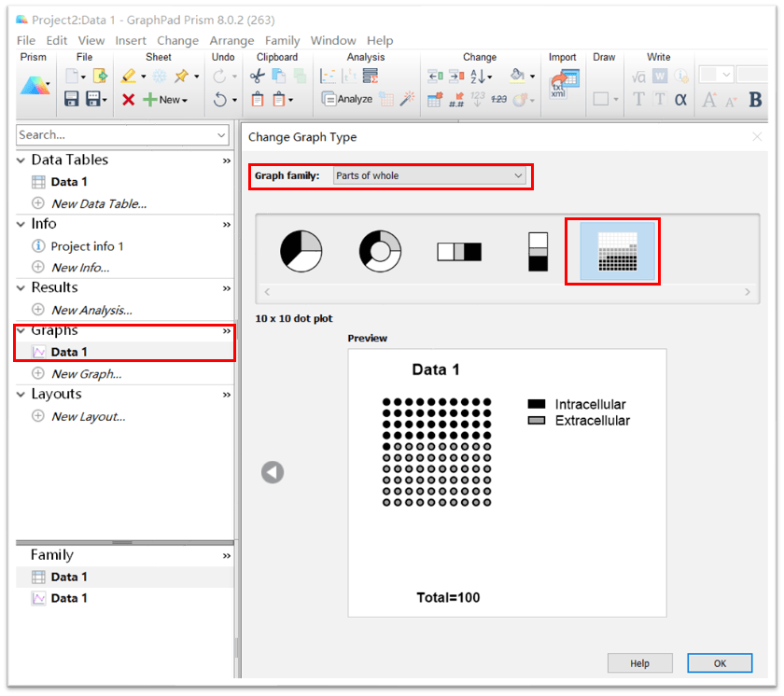This screenshot has height=696, width=784.
Task: Click the save file icon
Action: [x=71, y=99]
